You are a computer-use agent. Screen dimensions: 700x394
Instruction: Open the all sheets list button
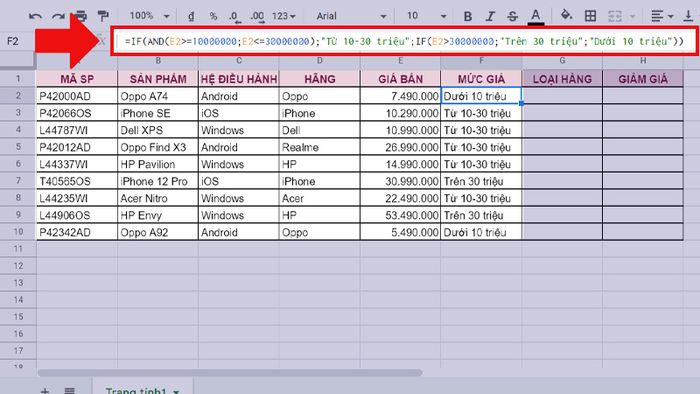pos(70,391)
